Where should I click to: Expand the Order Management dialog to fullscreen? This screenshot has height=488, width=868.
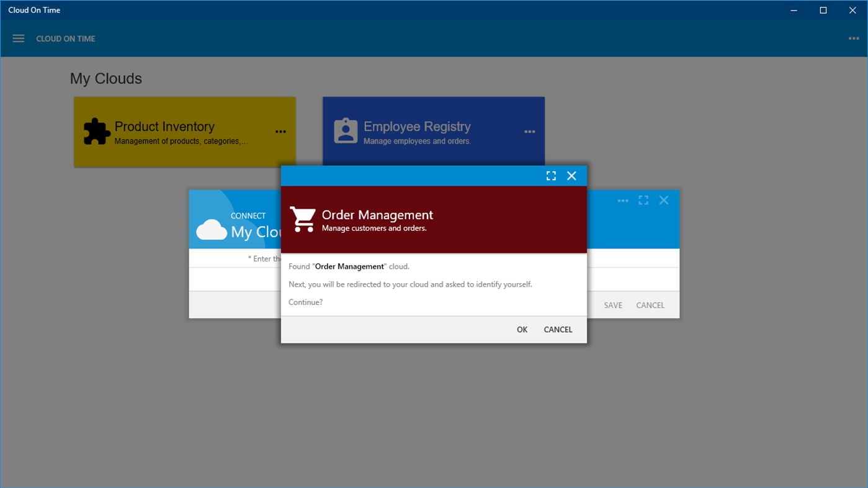pos(551,175)
